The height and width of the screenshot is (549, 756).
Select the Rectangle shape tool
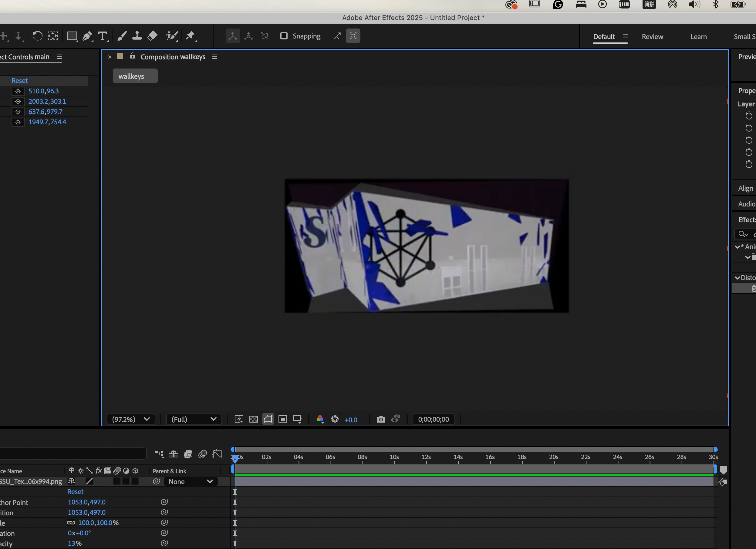click(x=72, y=36)
